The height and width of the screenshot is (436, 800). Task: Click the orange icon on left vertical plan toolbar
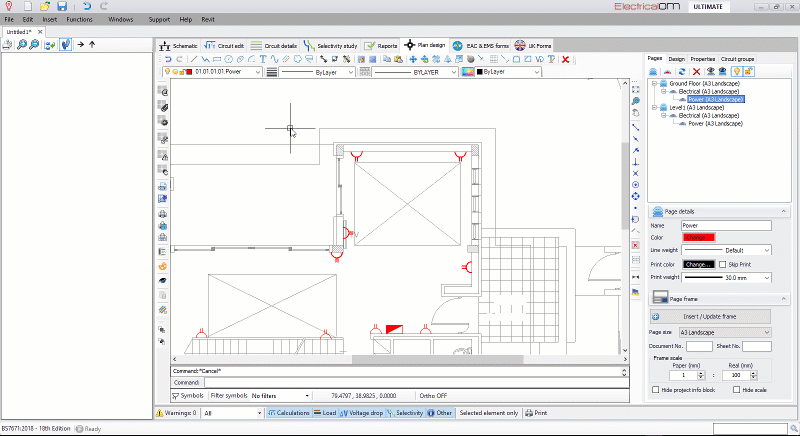click(162, 266)
